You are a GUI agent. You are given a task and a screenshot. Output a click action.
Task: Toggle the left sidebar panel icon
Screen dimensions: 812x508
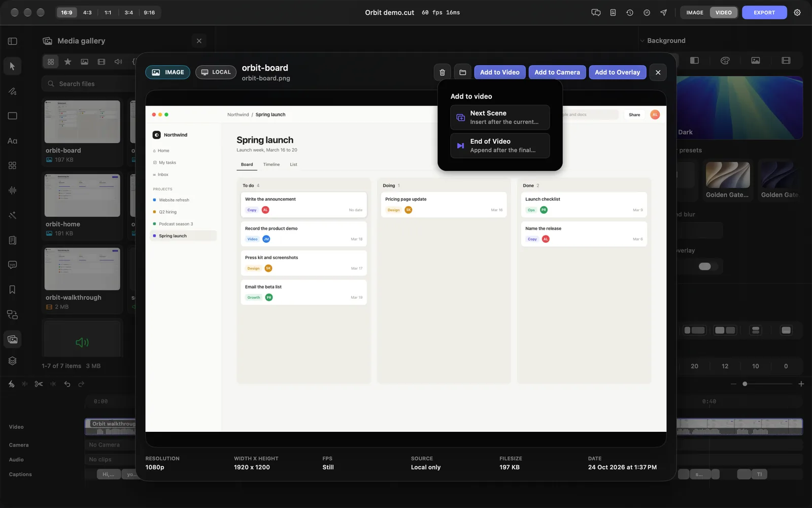pyautogui.click(x=12, y=41)
